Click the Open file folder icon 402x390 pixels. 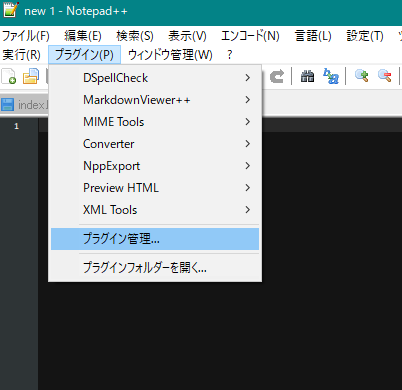31,76
